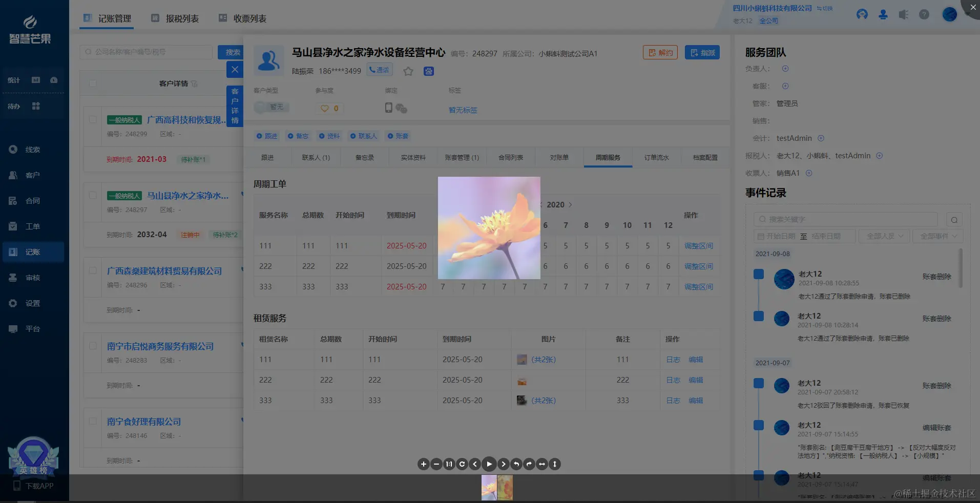The height and width of the screenshot is (503, 980).
Task: Select the second thumbnail below the image viewer
Action: 505,487
